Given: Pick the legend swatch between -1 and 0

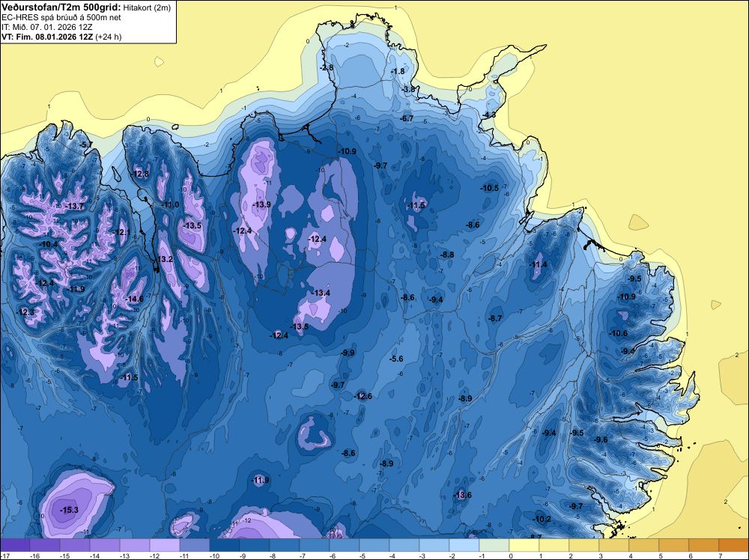Looking at the screenshot, I should coord(494,545).
